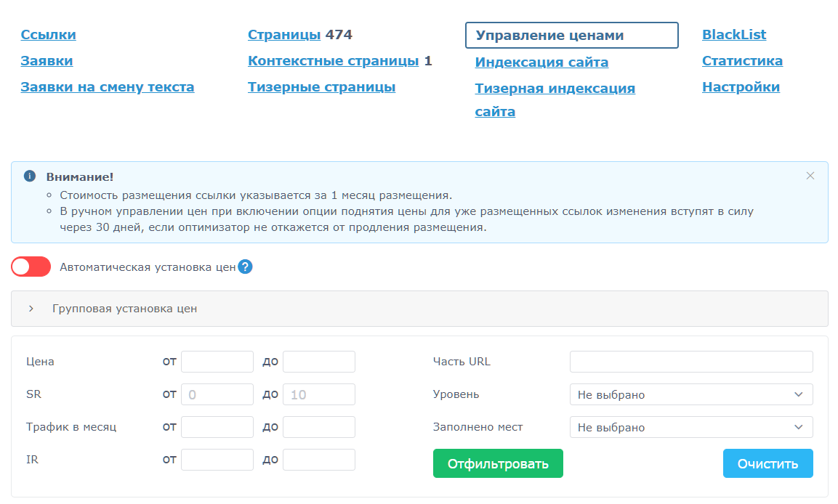Open the Настройки link
The width and height of the screenshot is (838, 504).
[x=741, y=87]
